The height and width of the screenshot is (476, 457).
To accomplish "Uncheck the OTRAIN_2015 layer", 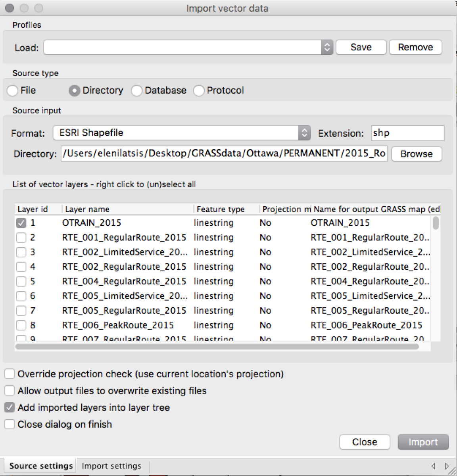I will click(x=21, y=223).
